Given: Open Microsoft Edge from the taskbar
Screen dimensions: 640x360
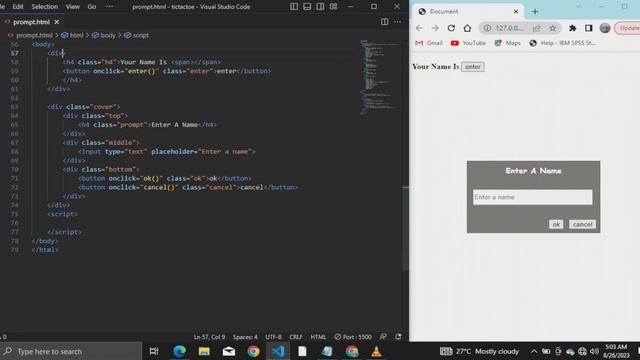Looking at the screenshot, I should coord(179,351).
